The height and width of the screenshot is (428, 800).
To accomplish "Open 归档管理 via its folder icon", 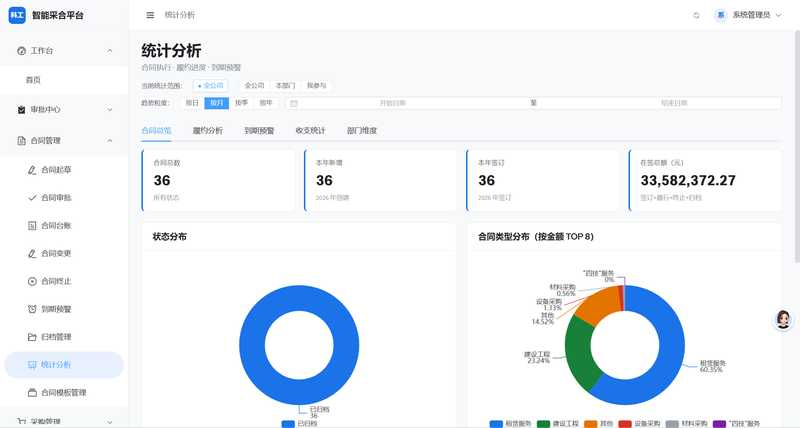I will coord(32,337).
